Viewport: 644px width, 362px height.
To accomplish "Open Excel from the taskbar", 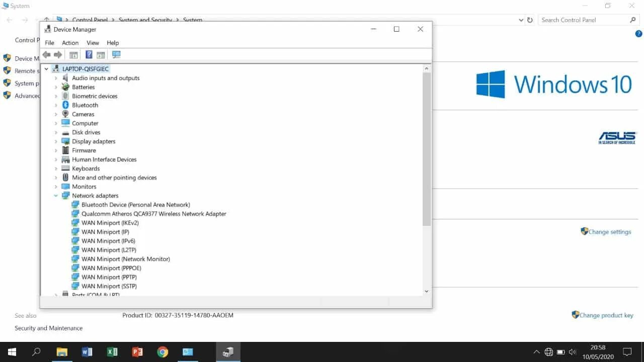I will (x=112, y=352).
